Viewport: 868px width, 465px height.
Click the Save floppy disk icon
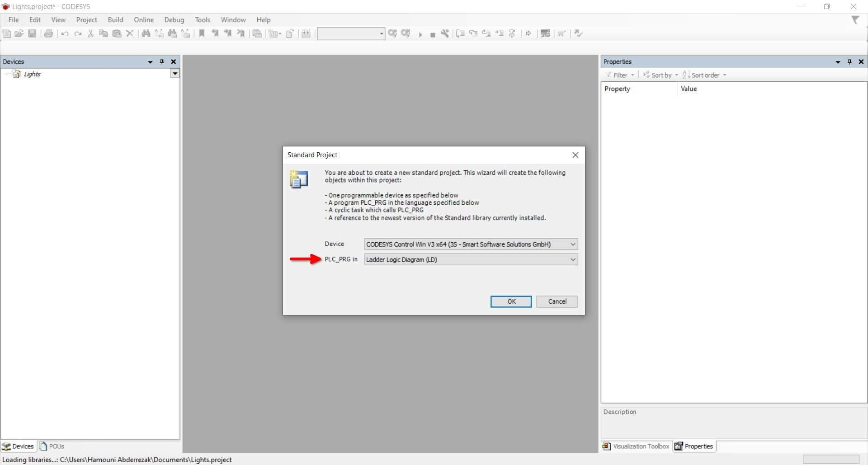(32, 33)
